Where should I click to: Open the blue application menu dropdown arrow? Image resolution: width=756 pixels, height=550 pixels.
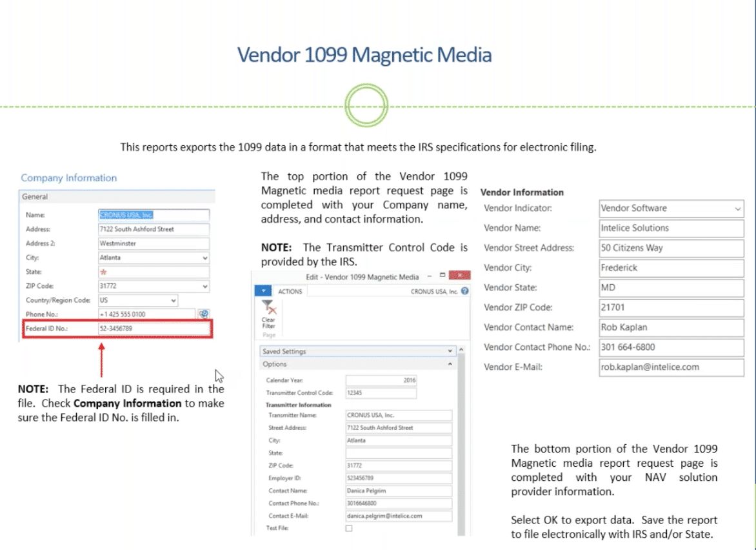[263, 291]
